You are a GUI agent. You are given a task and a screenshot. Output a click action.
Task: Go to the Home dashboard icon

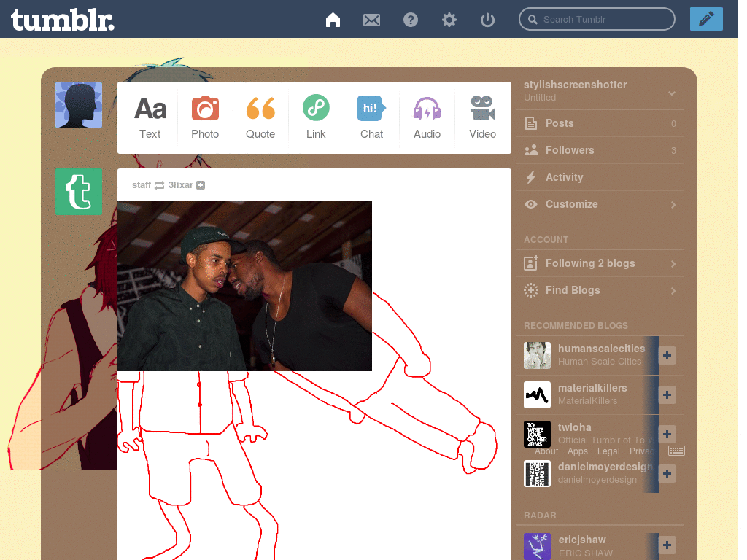pyautogui.click(x=333, y=20)
